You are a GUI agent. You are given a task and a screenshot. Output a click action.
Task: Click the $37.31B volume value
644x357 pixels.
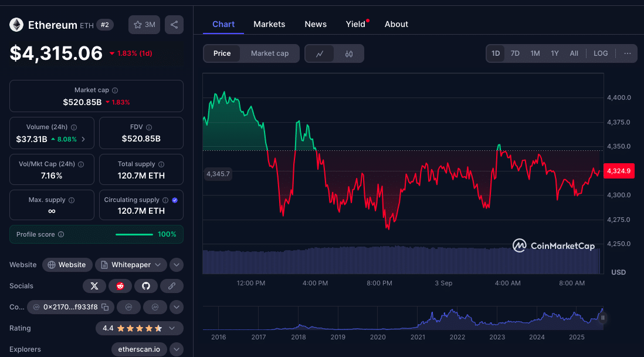click(32, 139)
